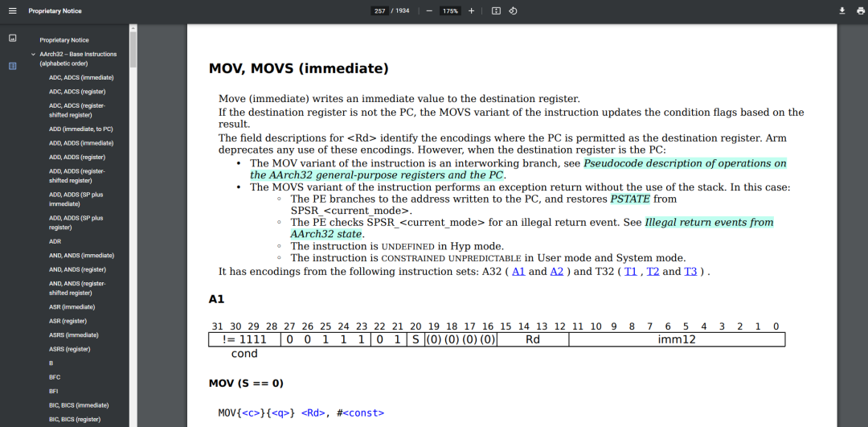Go to ADC, ADCS (immediate) entry

click(x=81, y=77)
